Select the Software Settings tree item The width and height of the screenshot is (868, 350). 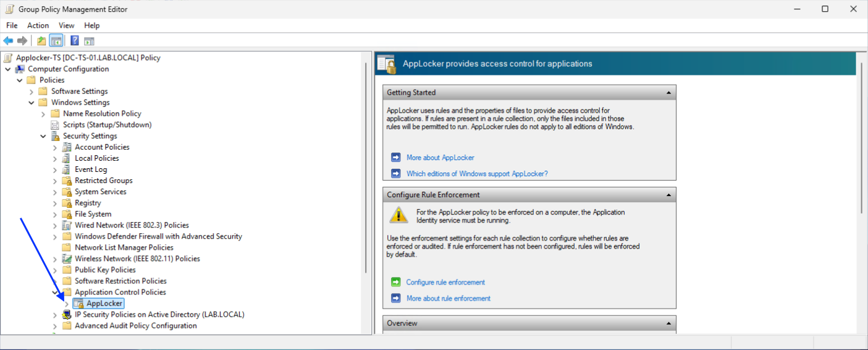pos(79,92)
